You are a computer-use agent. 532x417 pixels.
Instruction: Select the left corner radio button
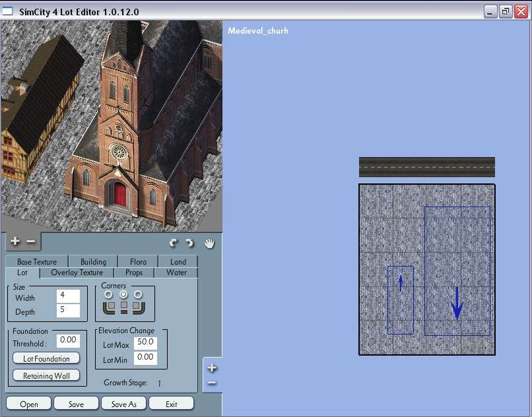[x=108, y=294]
